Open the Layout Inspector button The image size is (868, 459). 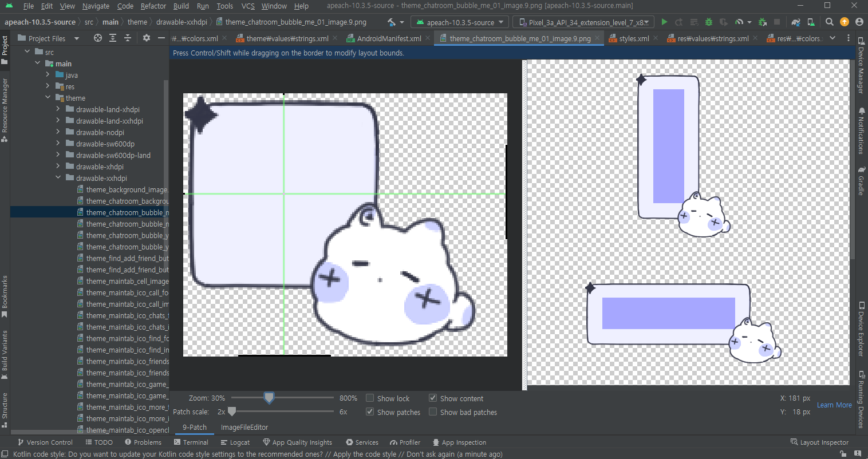[819, 442]
